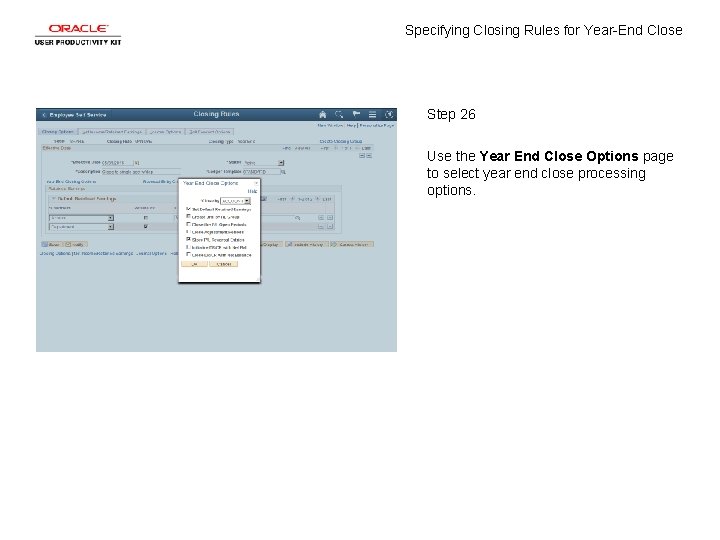Switch to the Net Income/Retained Earnings tab
This screenshot has width=720, height=540.
pyautogui.click(x=112, y=132)
